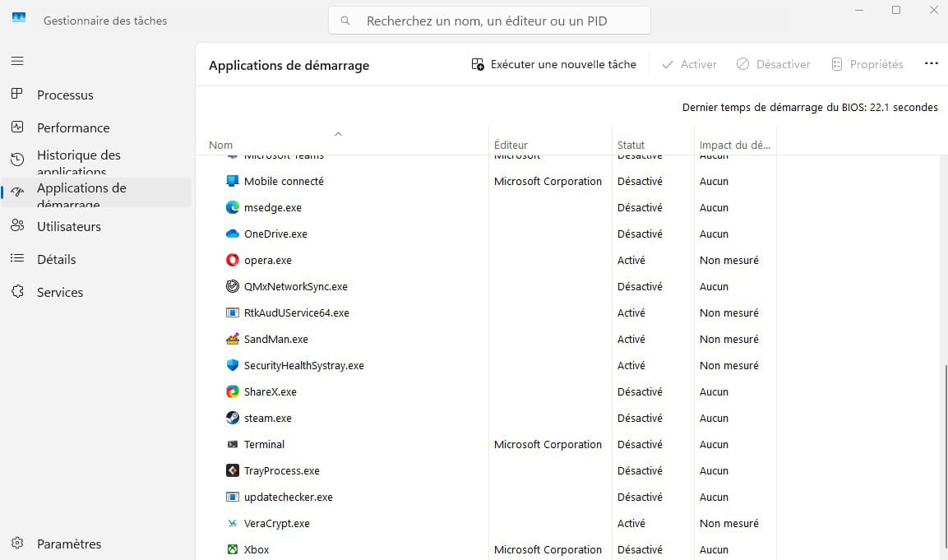Switch to the Performance section

[x=73, y=127]
